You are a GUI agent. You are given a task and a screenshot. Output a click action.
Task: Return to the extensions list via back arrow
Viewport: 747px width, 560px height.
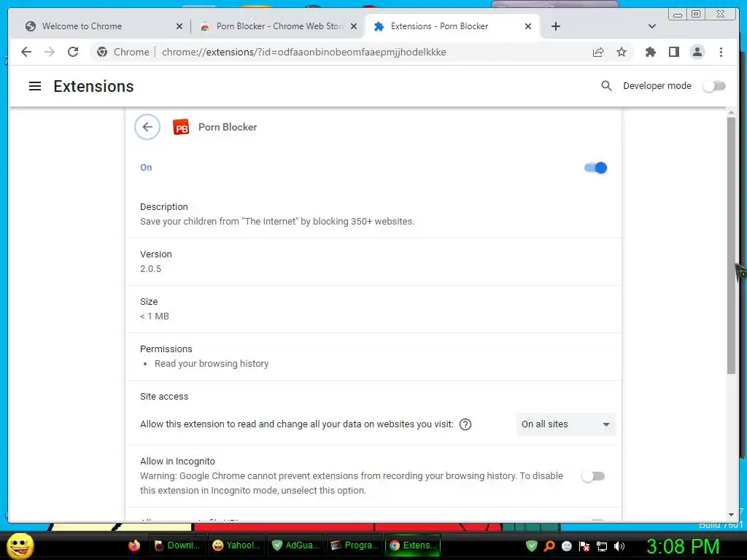(147, 127)
